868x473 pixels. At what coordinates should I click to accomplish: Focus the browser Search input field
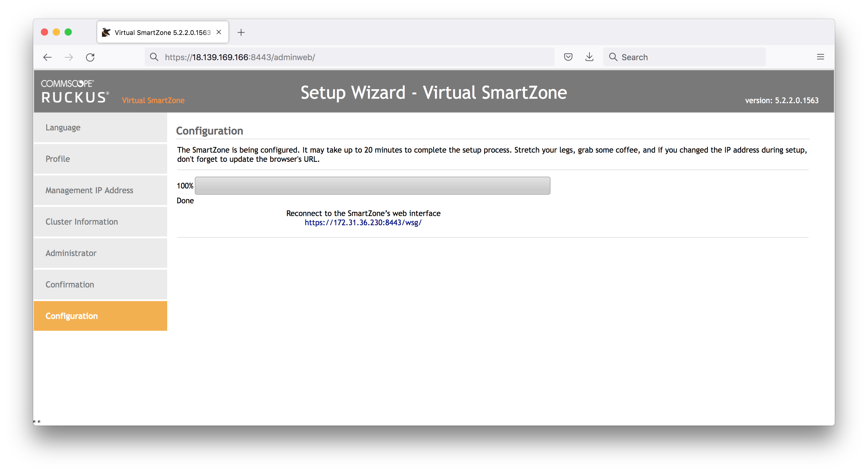[x=684, y=57]
